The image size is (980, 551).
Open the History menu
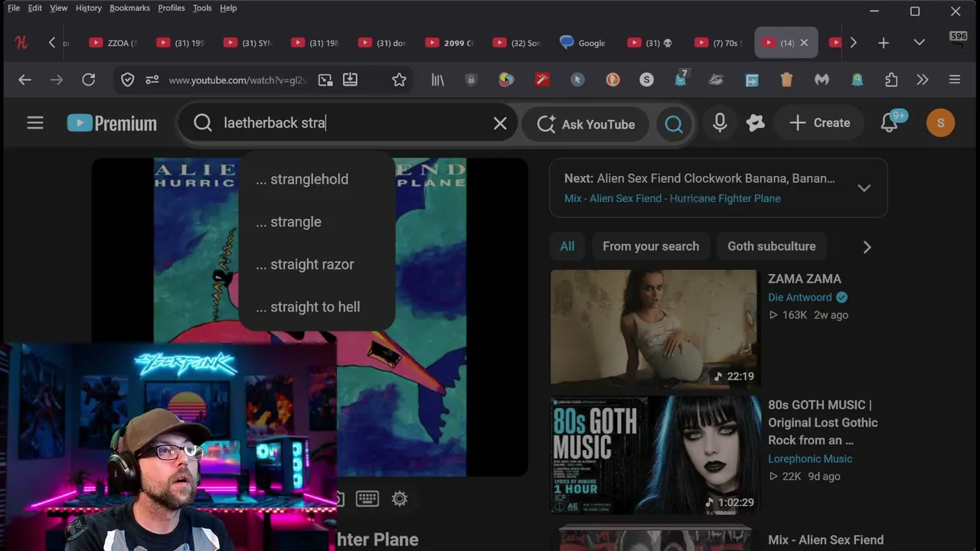tap(89, 8)
